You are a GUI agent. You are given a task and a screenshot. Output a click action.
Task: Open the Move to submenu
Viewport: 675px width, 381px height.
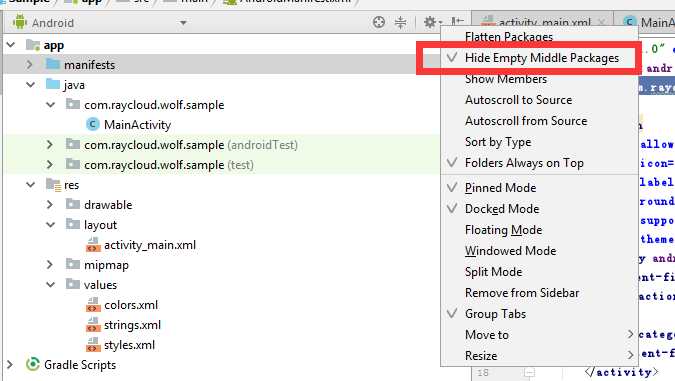tap(539, 335)
